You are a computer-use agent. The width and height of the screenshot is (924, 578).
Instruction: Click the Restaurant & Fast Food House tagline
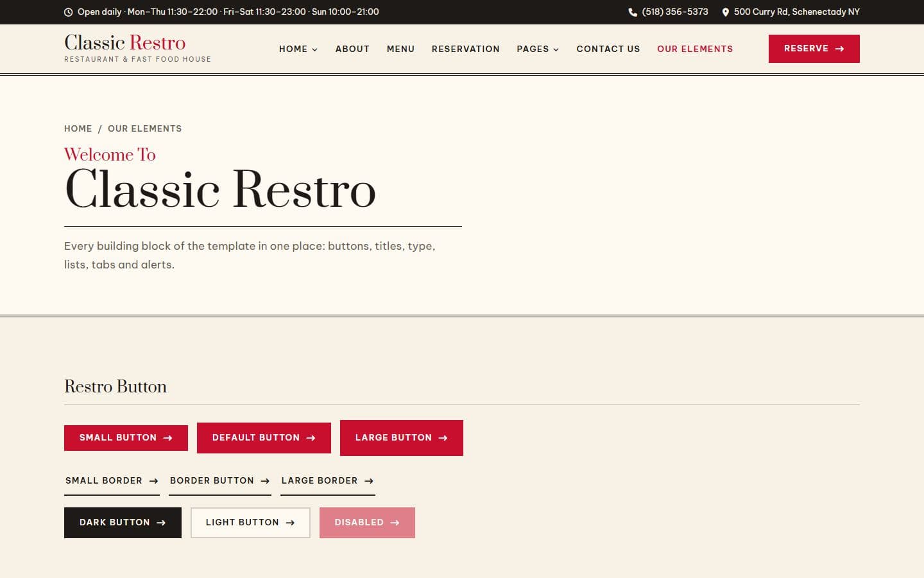137,59
